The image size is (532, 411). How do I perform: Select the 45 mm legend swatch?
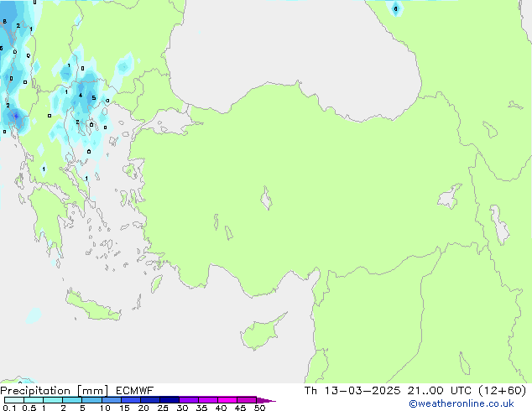(247, 400)
